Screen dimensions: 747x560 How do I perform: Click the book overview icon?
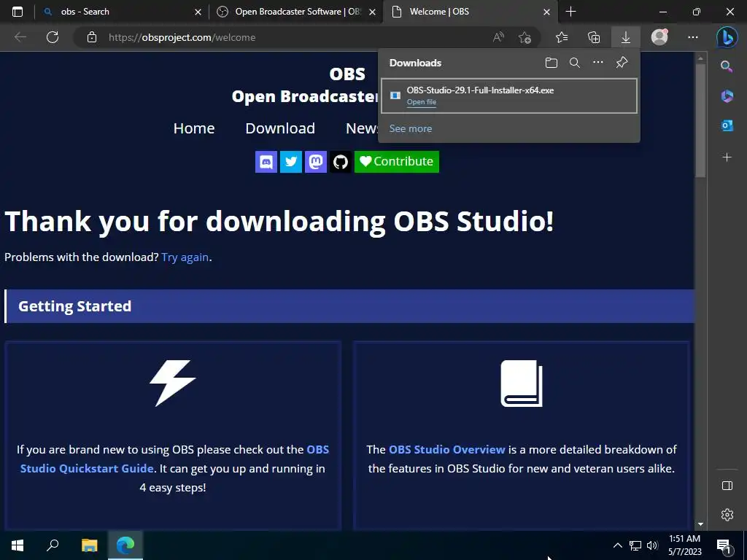coord(522,384)
